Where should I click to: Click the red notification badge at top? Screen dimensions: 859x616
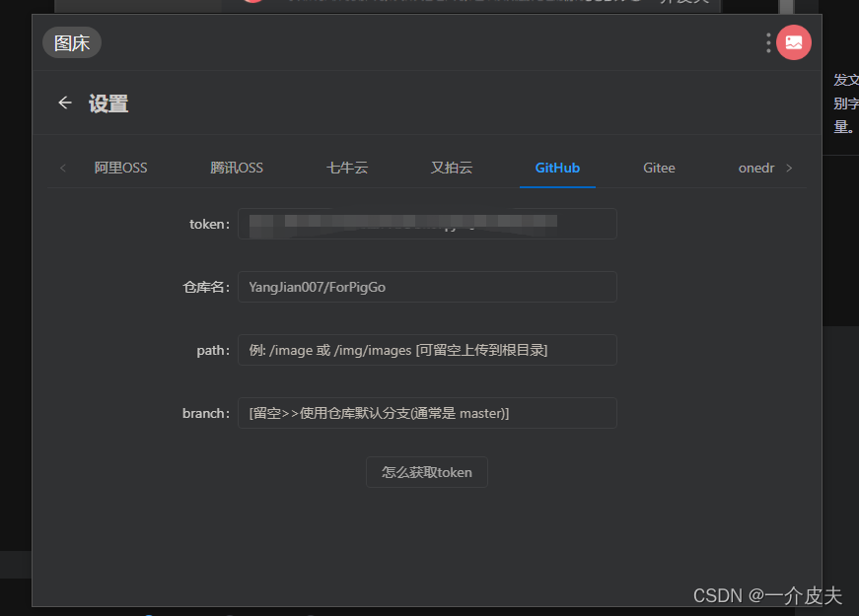tap(252, 3)
